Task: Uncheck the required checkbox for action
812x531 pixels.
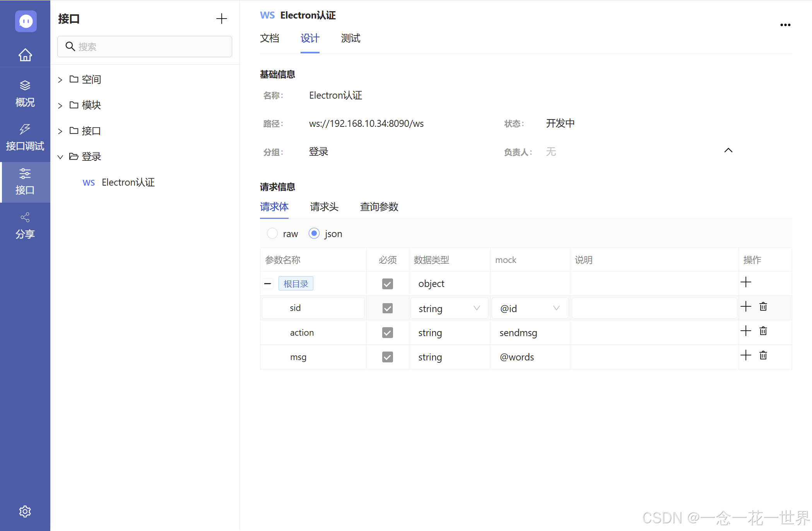Action: point(387,333)
